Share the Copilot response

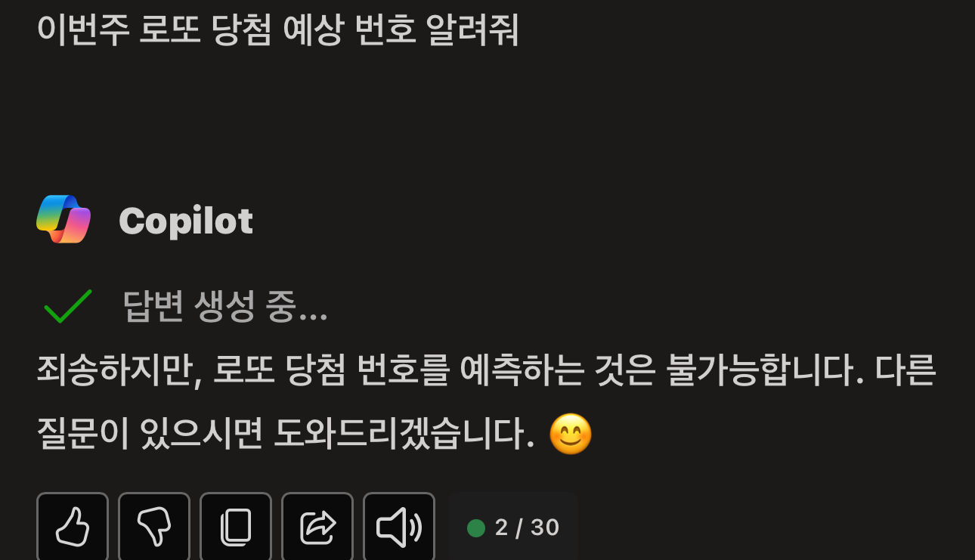pos(317,527)
